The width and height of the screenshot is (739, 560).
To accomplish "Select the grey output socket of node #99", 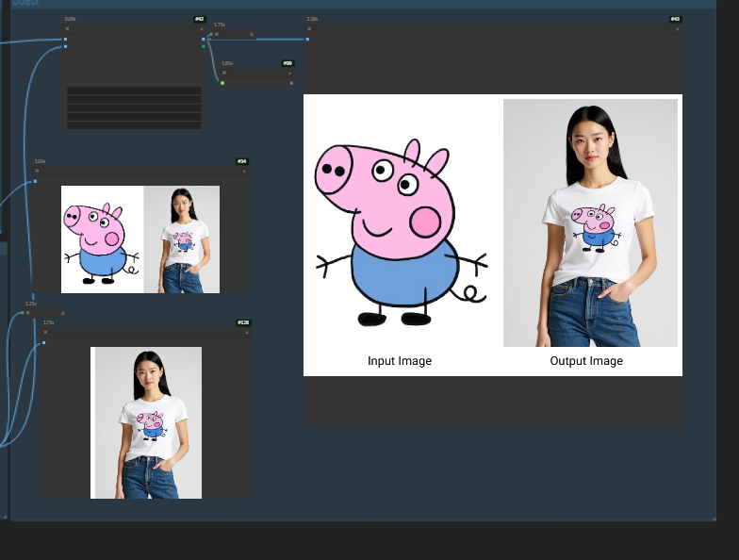I will pyautogui.click(x=292, y=83).
